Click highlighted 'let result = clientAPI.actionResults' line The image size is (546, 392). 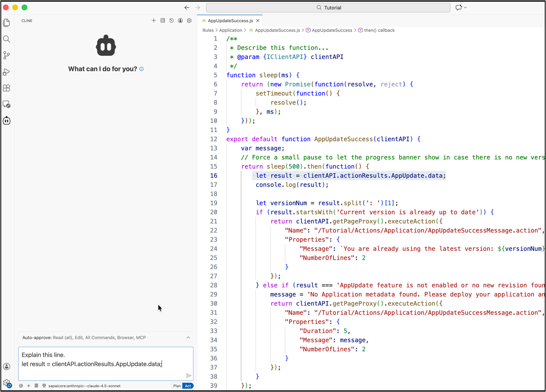[351, 176]
